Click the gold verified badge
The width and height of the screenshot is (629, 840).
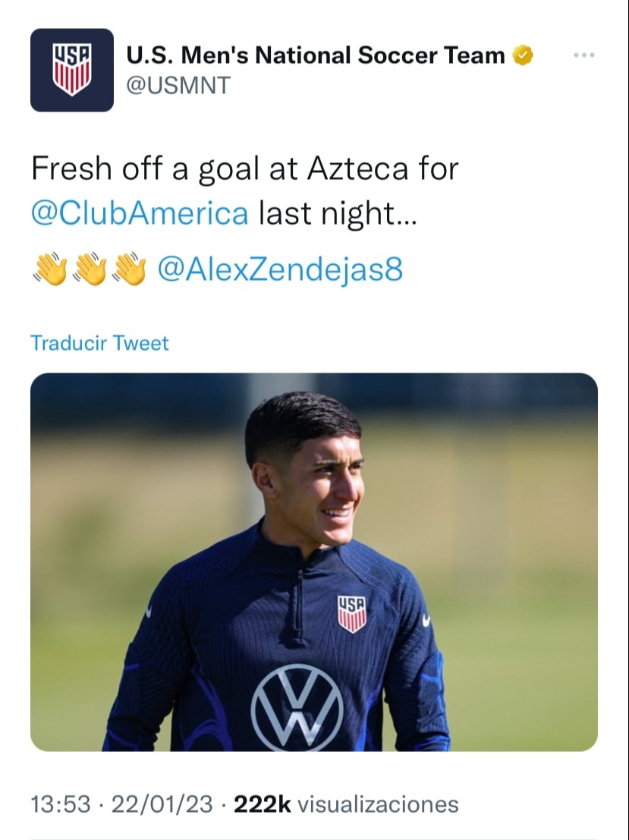point(524,55)
